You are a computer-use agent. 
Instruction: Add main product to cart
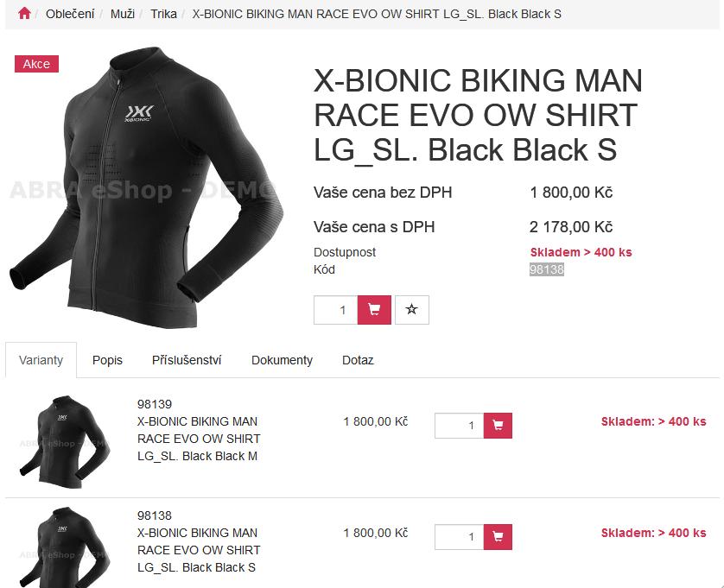pos(374,310)
